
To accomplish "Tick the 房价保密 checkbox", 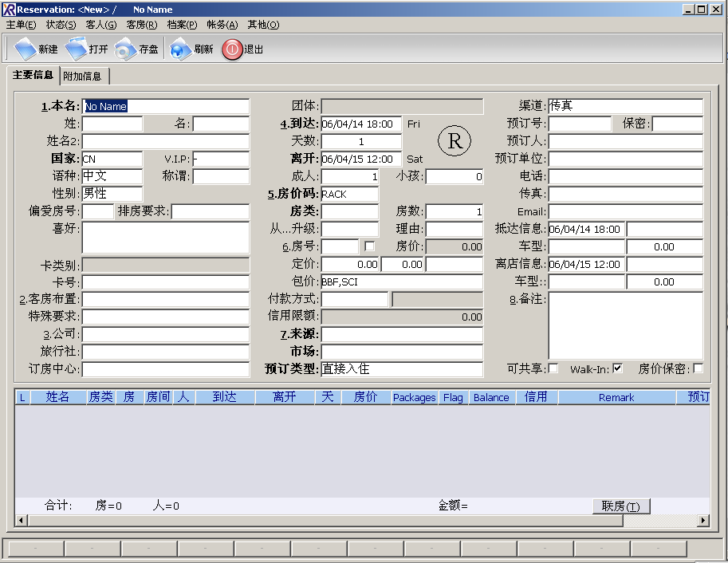I will tap(698, 368).
